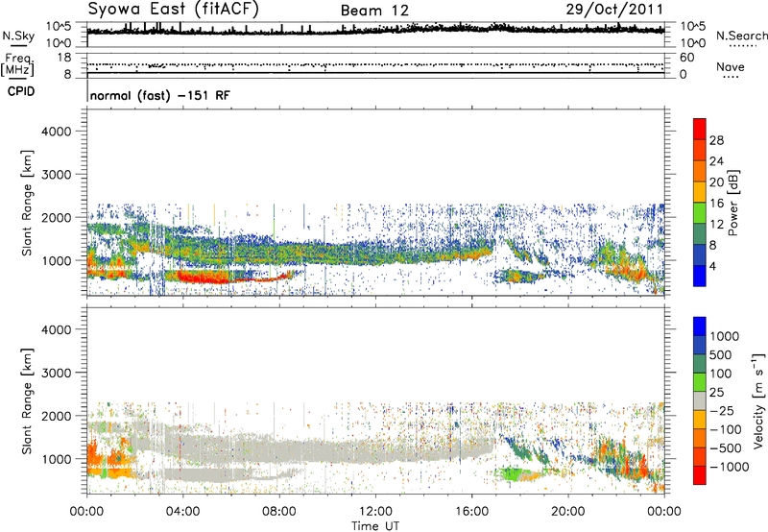Click the '60' tick on the Nave axis
This screenshot has height=532, width=768.
click(686, 58)
